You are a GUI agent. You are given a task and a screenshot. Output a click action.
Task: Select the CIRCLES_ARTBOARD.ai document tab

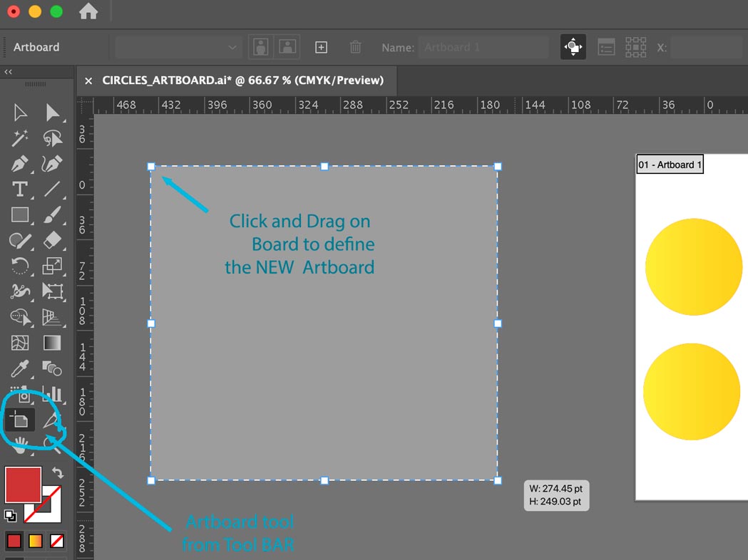(242, 81)
